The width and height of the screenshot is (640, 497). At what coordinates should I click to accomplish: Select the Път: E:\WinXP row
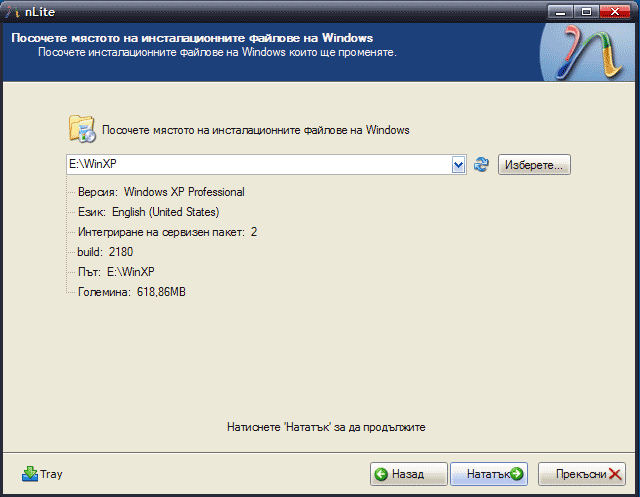116,272
